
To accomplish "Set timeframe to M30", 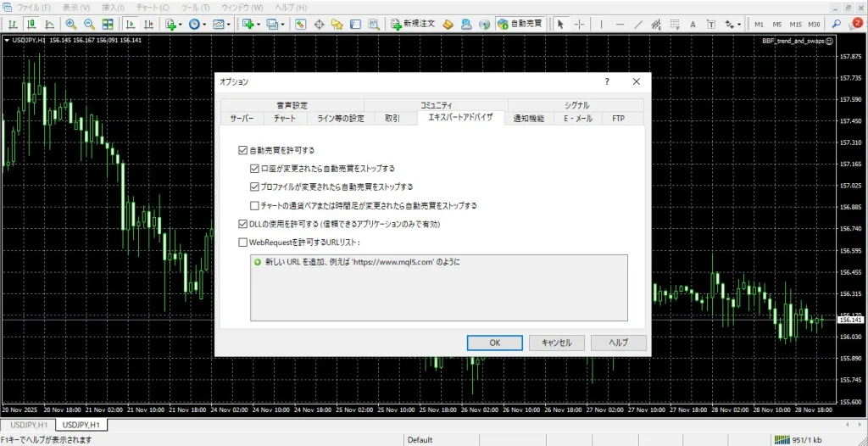I will 814,25.
